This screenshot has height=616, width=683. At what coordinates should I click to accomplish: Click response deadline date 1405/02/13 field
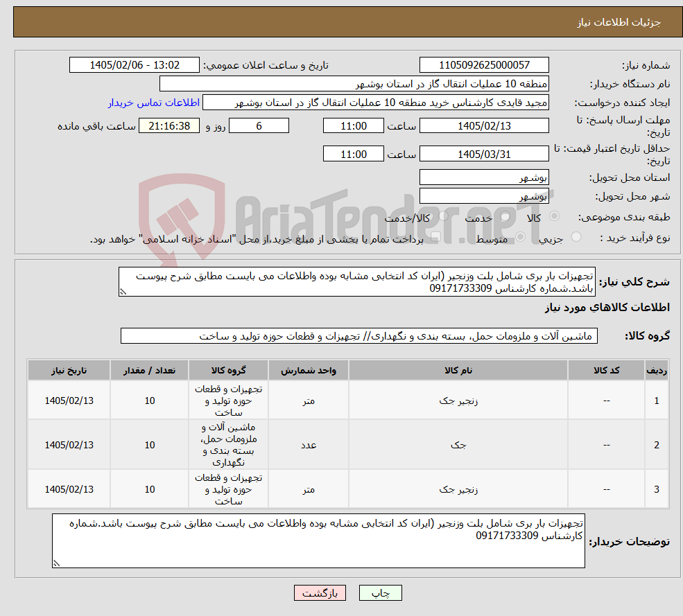(484, 126)
